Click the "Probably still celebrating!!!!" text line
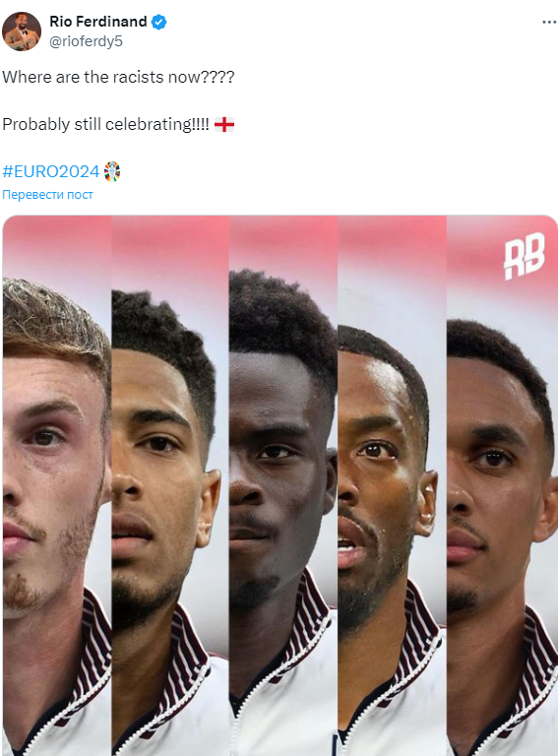Image resolution: width=558 pixels, height=756 pixels. click(105, 124)
